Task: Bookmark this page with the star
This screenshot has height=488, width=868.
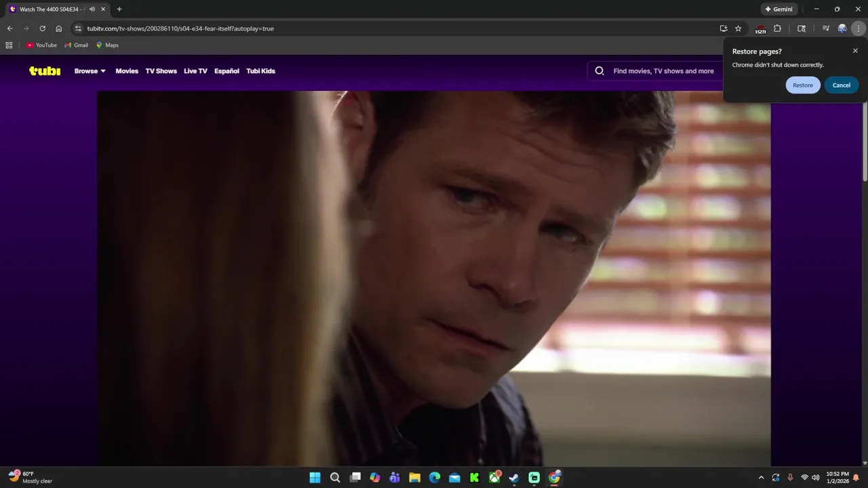Action: pos(738,28)
